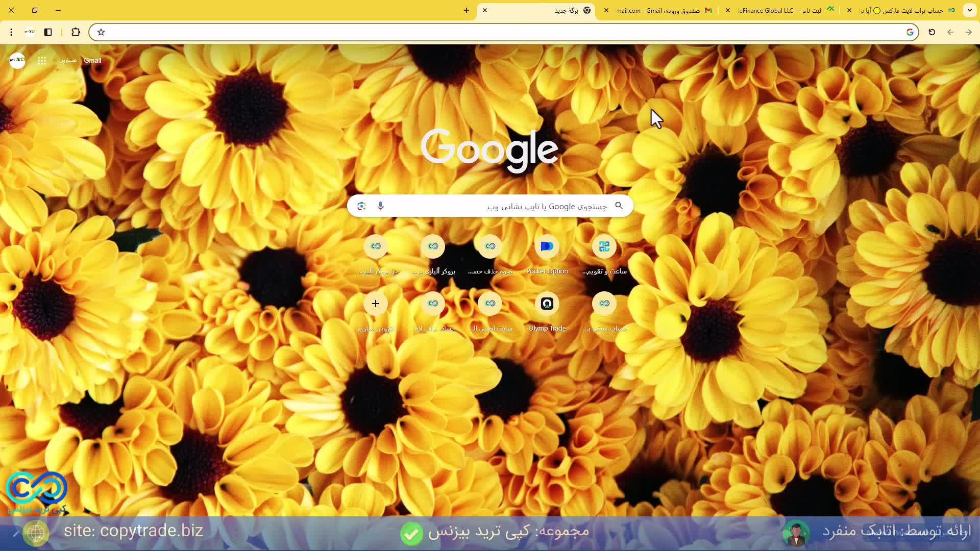Reload the page
This screenshot has width=980, height=551.
pos(932,32)
